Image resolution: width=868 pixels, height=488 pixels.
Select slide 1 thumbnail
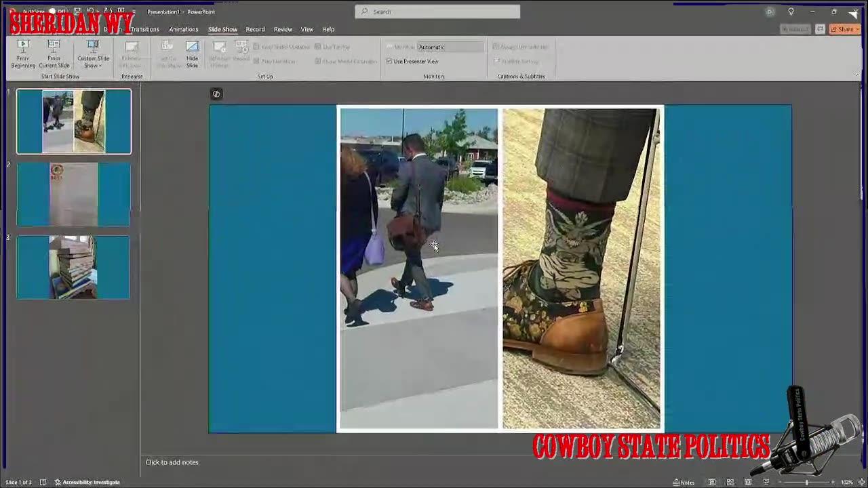[73, 121]
